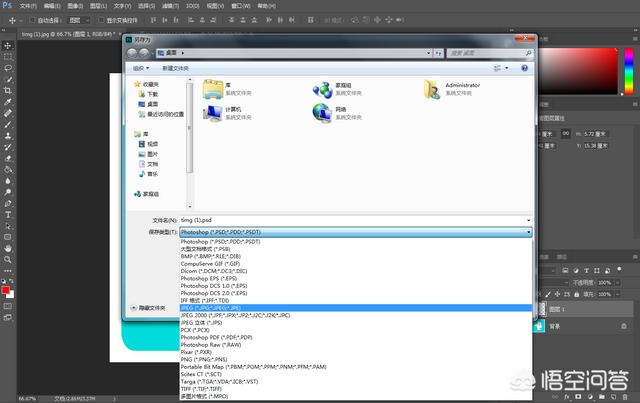Open the Auto-Select layer type dropdown
This screenshot has height=403, width=640.
tap(79, 20)
